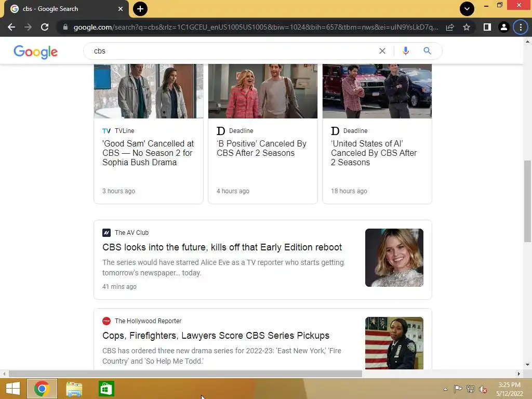Open the Good Sam article thumbnail

[149, 91]
